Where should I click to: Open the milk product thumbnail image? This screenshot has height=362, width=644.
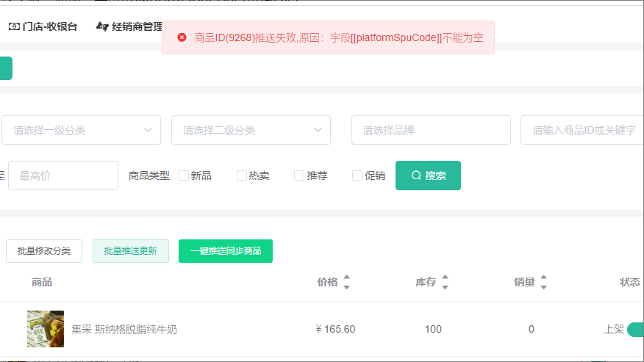pyautogui.click(x=46, y=329)
